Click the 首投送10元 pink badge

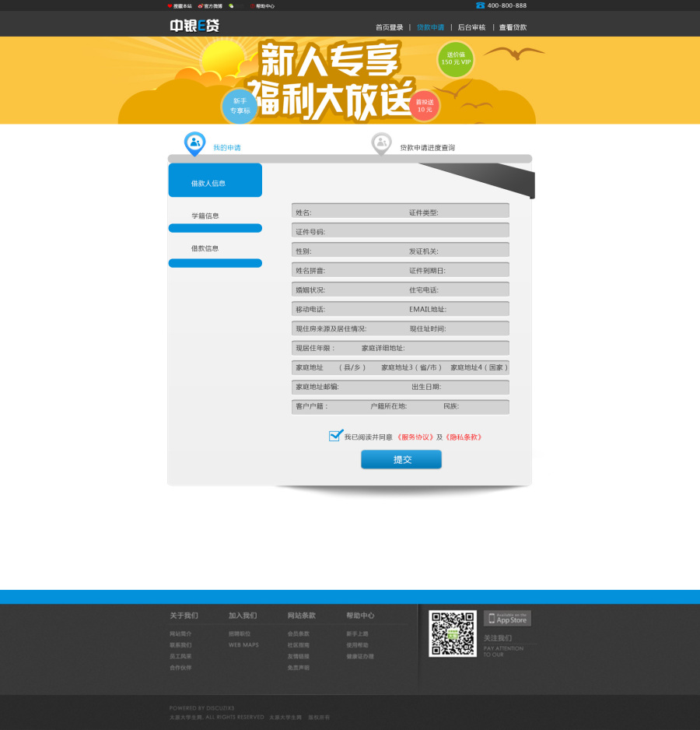pos(425,106)
